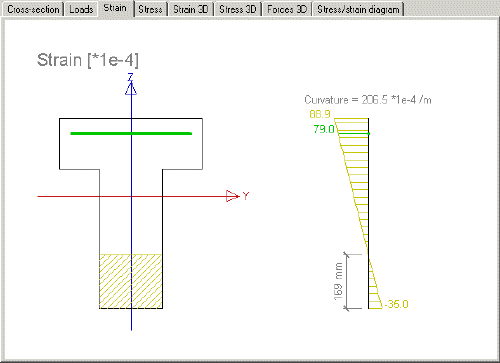Show the Forces 3D tab
The image size is (500, 363).
click(x=287, y=9)
